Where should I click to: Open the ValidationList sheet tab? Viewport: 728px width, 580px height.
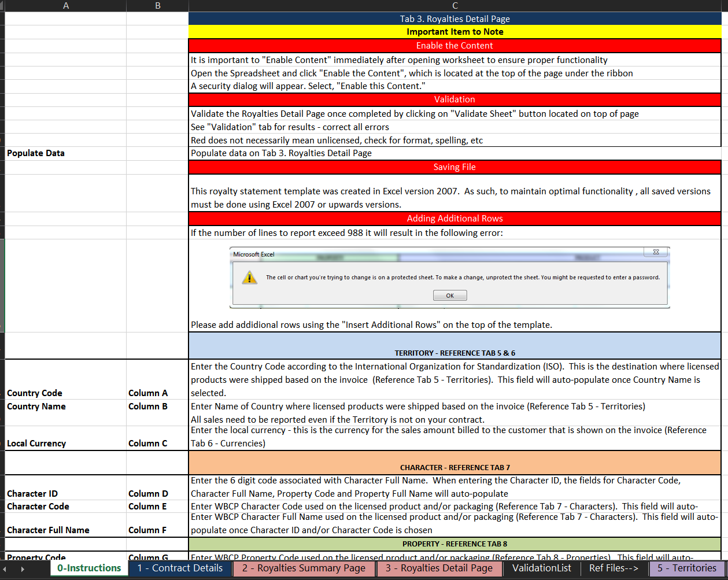[541, 568]
